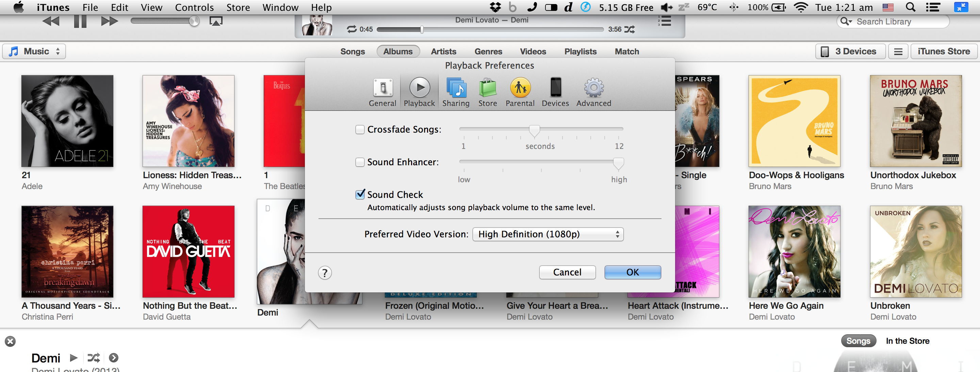Screen dimensions: 980x372
Task: Open the Sharing preferences pane
Action: pos(456,92)
